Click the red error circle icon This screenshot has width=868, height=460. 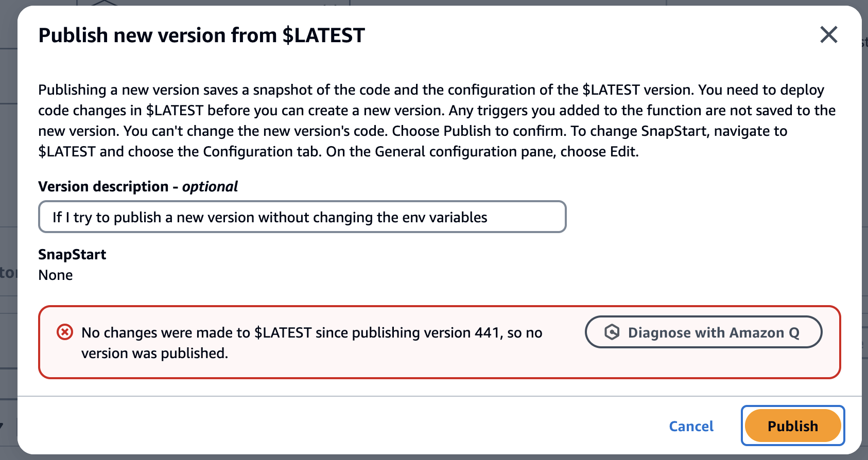(64, 332)
